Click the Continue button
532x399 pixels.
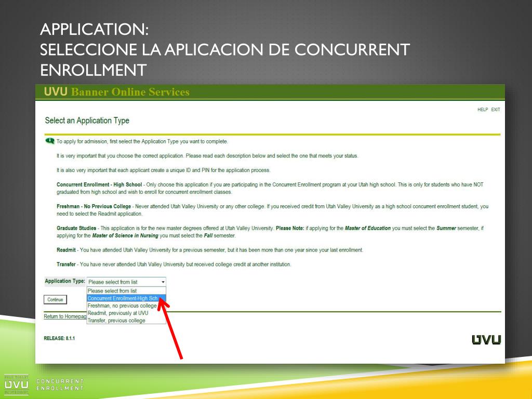(55, 300)
